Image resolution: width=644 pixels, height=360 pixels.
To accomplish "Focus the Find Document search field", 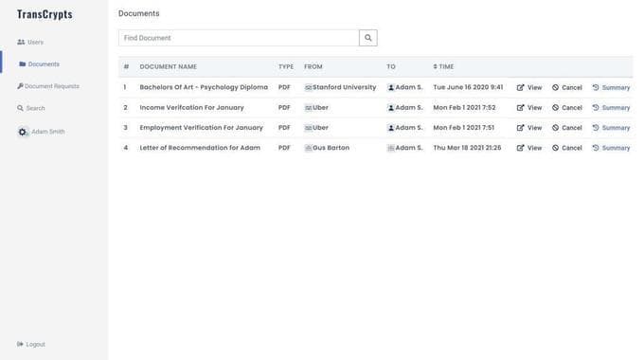I will click(239, 38).
